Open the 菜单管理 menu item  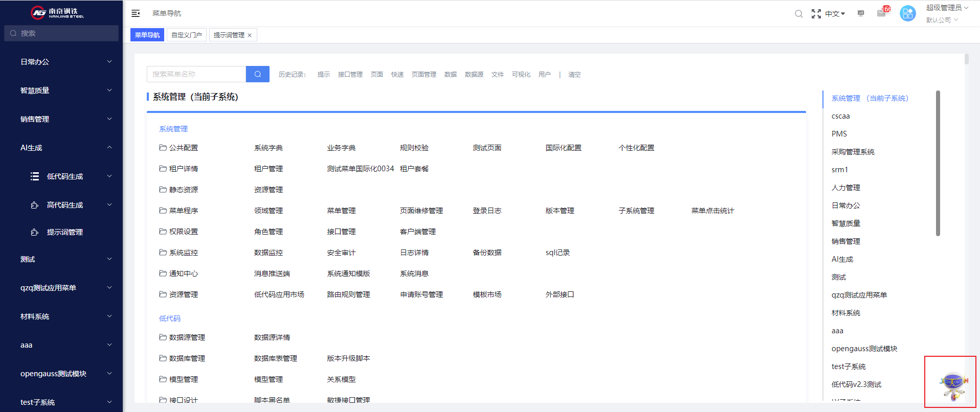tap(341, 211)
